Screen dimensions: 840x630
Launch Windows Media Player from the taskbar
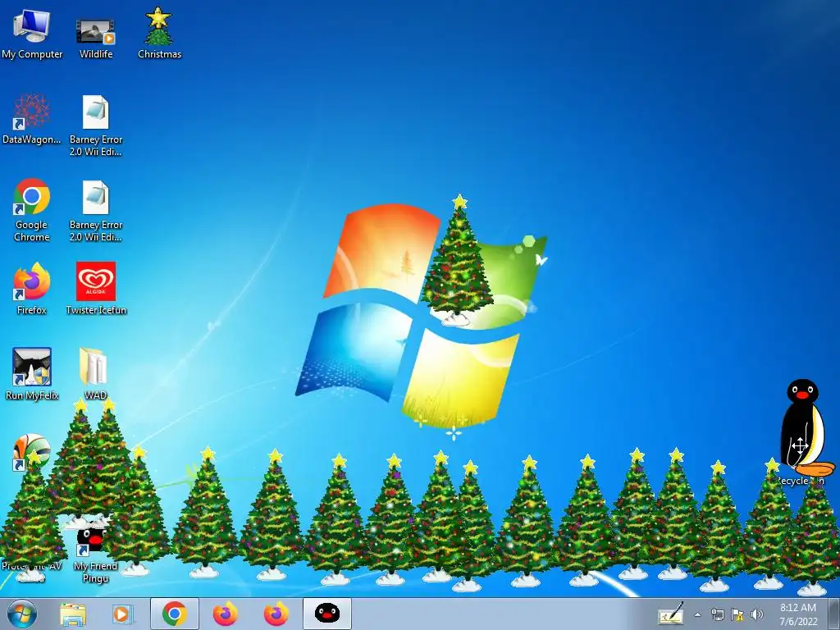(123, 614)
